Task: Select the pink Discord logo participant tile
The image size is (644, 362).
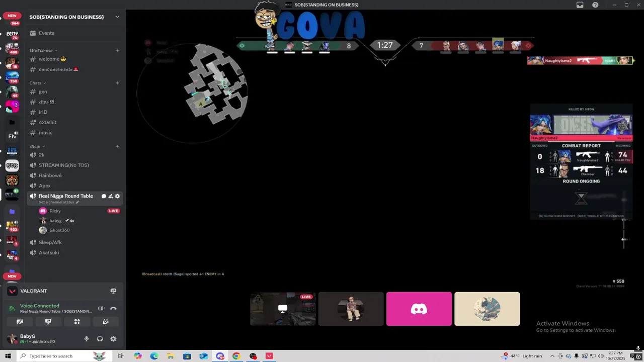Action: coord(419,309)
